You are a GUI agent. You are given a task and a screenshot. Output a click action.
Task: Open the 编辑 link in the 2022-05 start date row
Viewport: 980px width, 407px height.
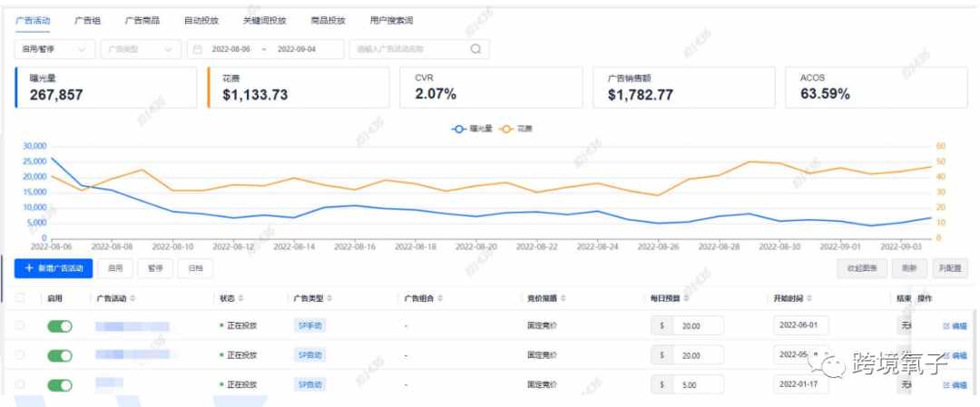click(x=955, y=356)
